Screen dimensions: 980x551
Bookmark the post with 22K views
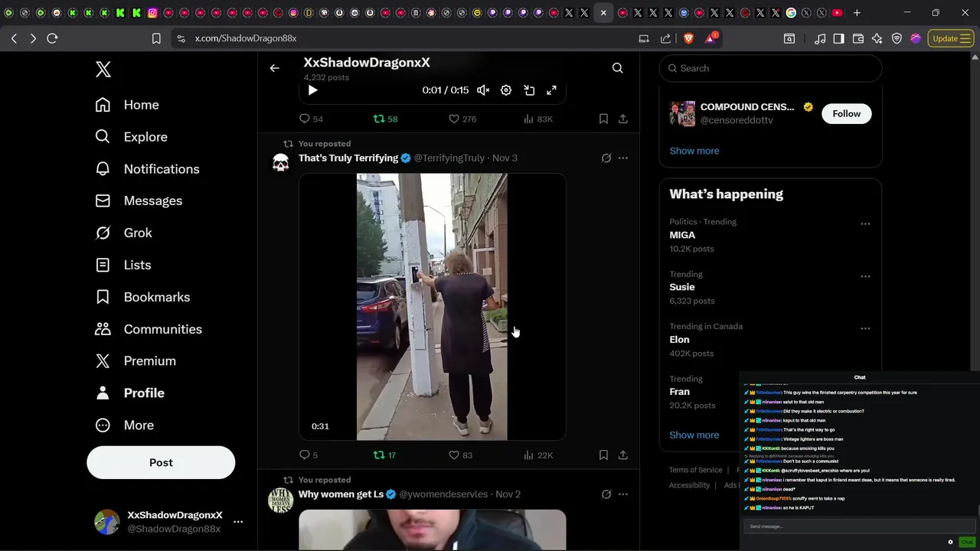603,455
